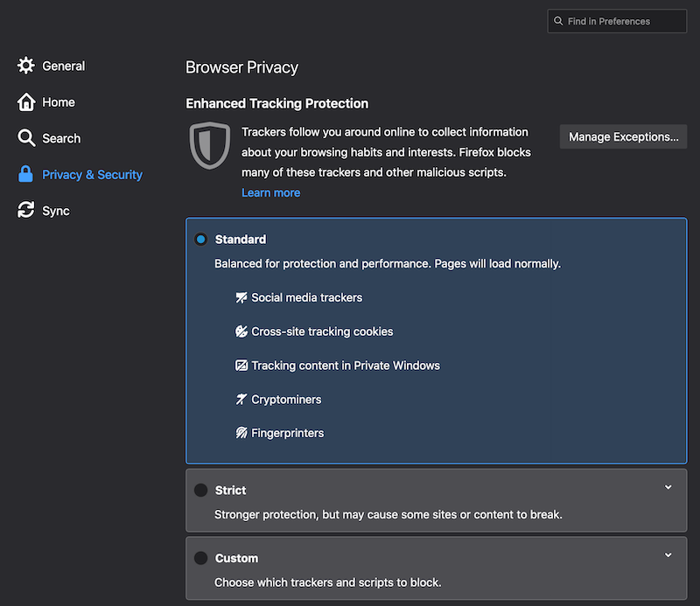Click the Search magnifier icon in sidebar
700x606 pixels.
coord(26,138)
